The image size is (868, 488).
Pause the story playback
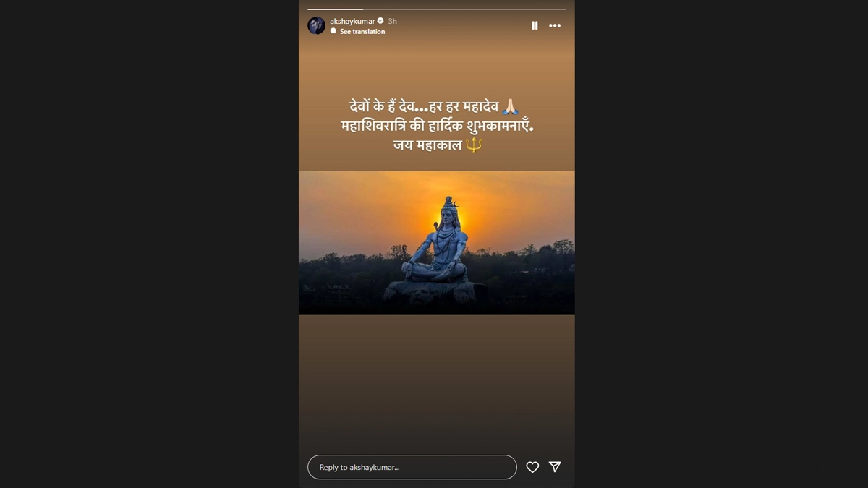coord(535,25)
